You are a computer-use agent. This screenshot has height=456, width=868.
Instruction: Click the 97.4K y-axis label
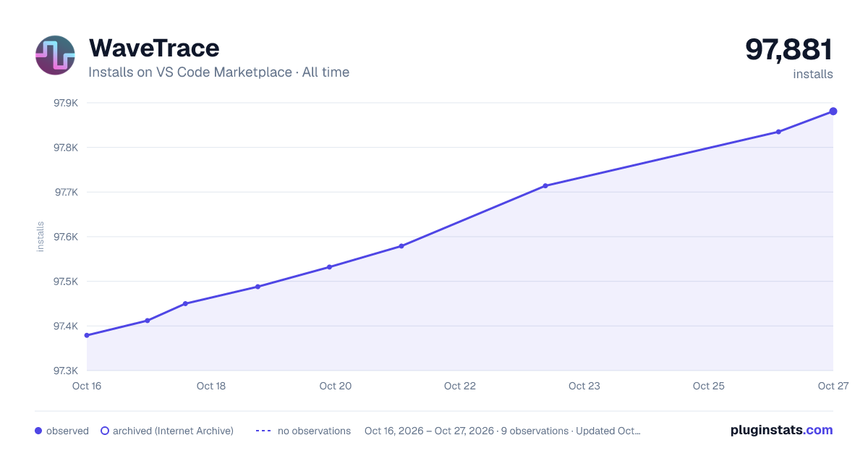pyautogui.click(x=66, y=326)
